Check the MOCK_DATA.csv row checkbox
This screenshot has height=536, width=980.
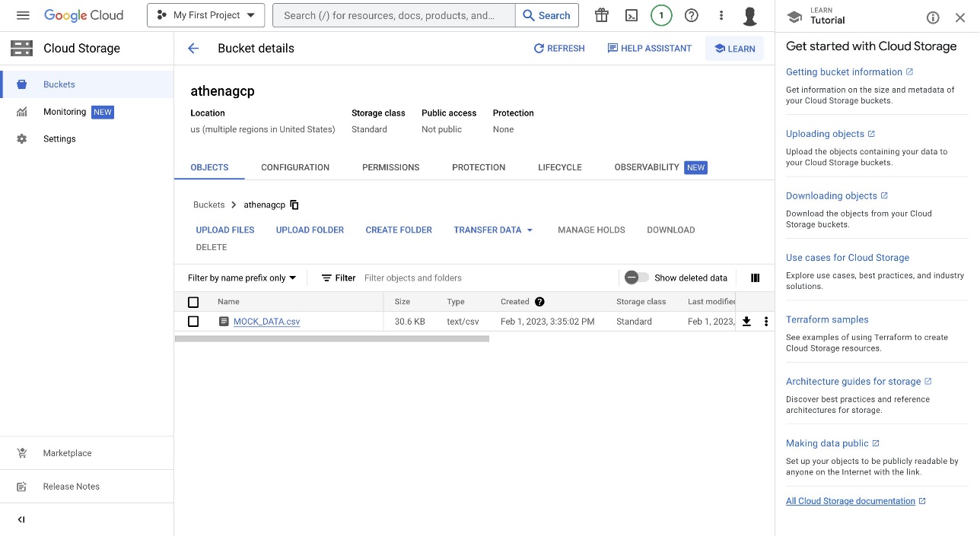pos(193,322)
